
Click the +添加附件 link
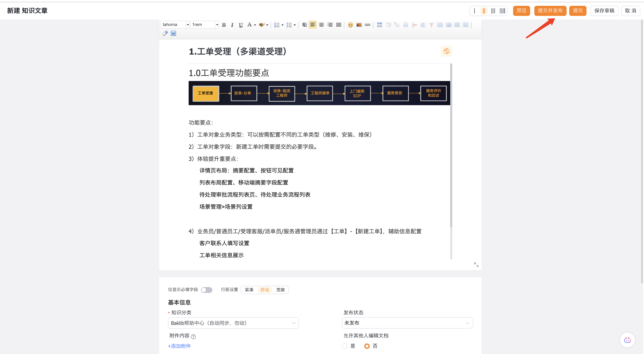coord(179,346)
